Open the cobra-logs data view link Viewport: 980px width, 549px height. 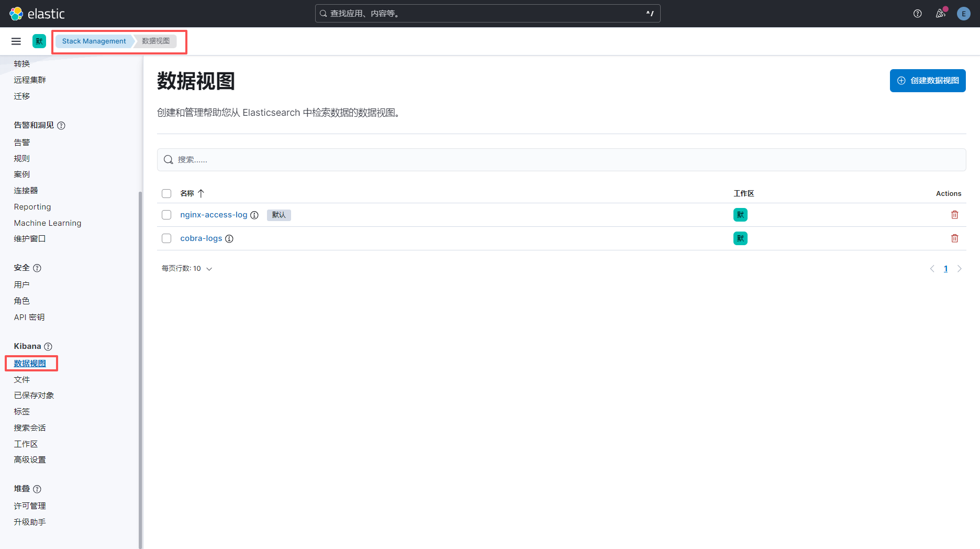pyautogui.click(x=201, y=238)
